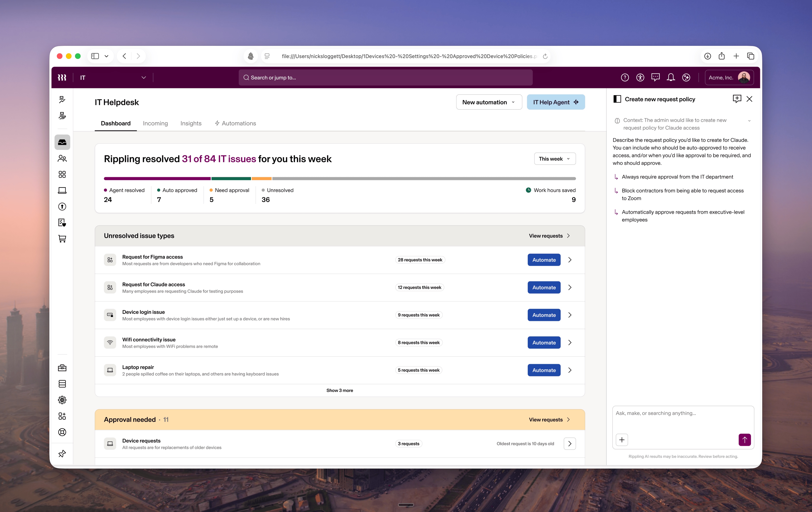Open the settings gear sidebar icon
The width and height of the screenshot is (812, 512).
point(62,400)
